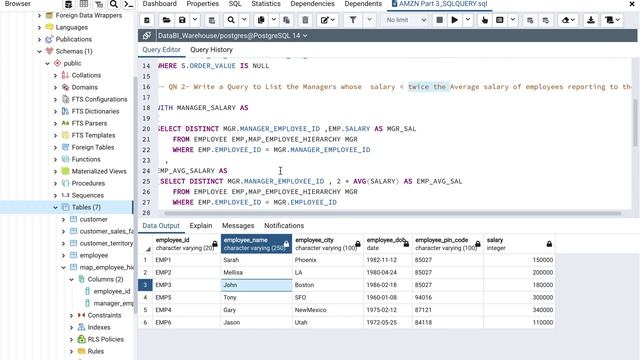Click the Paste rows icon
This screenshot has height=360, width=640.
tap(287, 20)
